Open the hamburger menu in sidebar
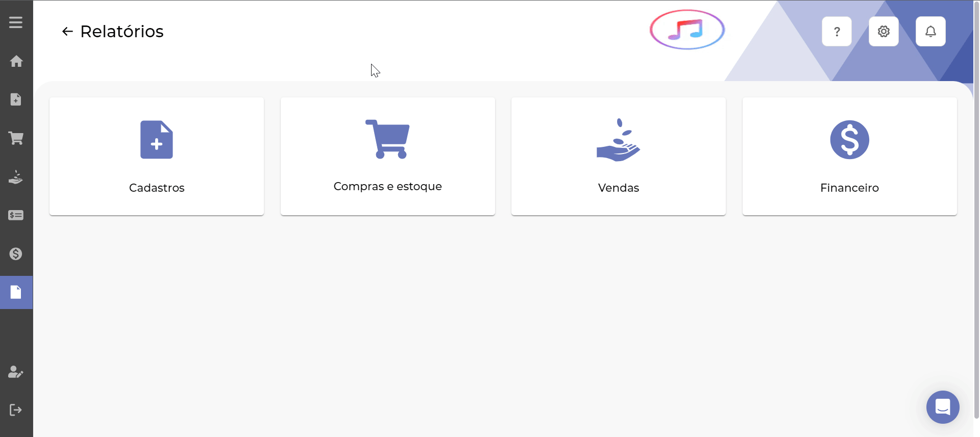 (x=16, y=22)
